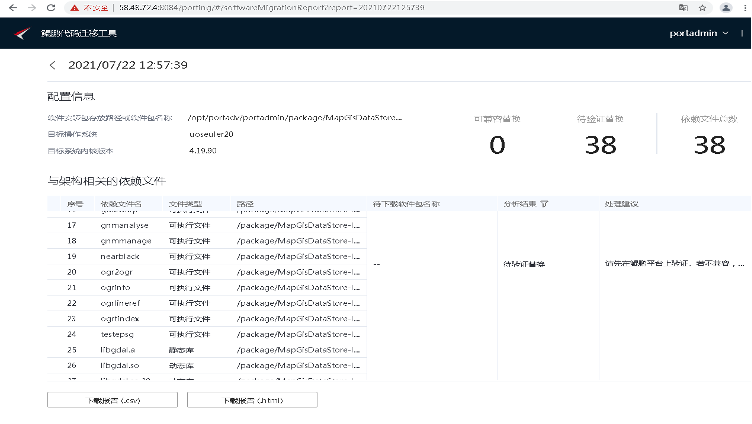Click the path column header
Image resolution: width=752 pixels, height=424 pixels.
pyautogui.click(x=245, y=204)
